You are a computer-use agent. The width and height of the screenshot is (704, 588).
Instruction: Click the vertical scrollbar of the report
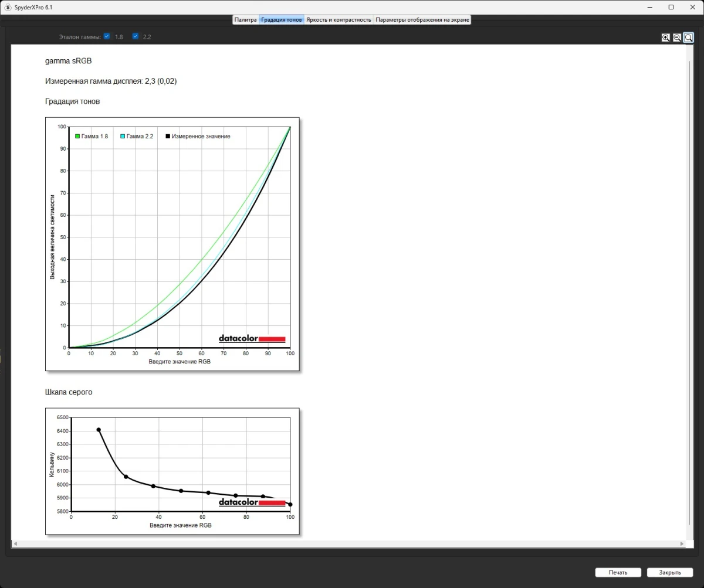[689, 293]
